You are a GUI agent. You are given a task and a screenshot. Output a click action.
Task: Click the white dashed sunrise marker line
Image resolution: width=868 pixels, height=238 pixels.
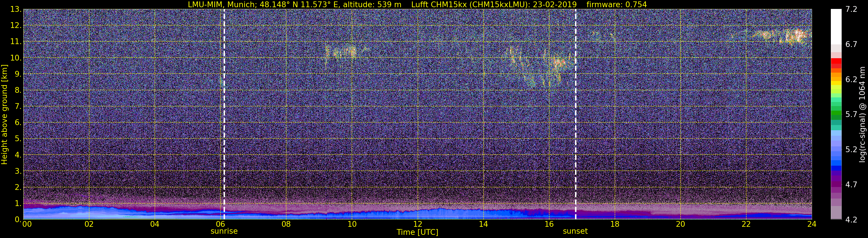[224, 114]
